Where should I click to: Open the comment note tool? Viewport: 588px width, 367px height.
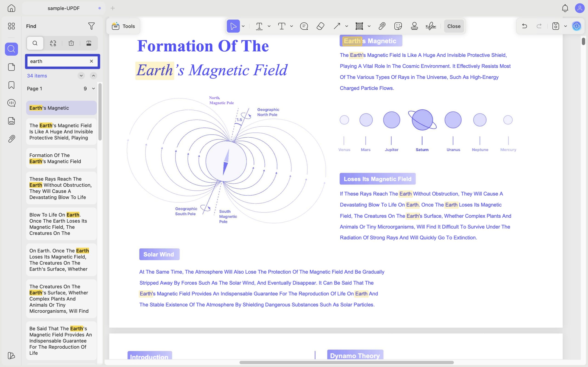[304, 26]
